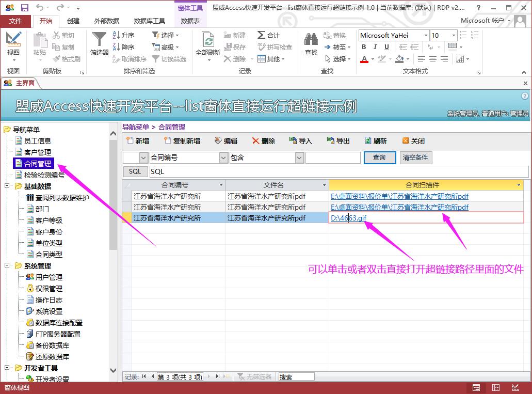Screen dimensions: 532x394
Task: Click the font color A swatch
Action: point(364,59)
